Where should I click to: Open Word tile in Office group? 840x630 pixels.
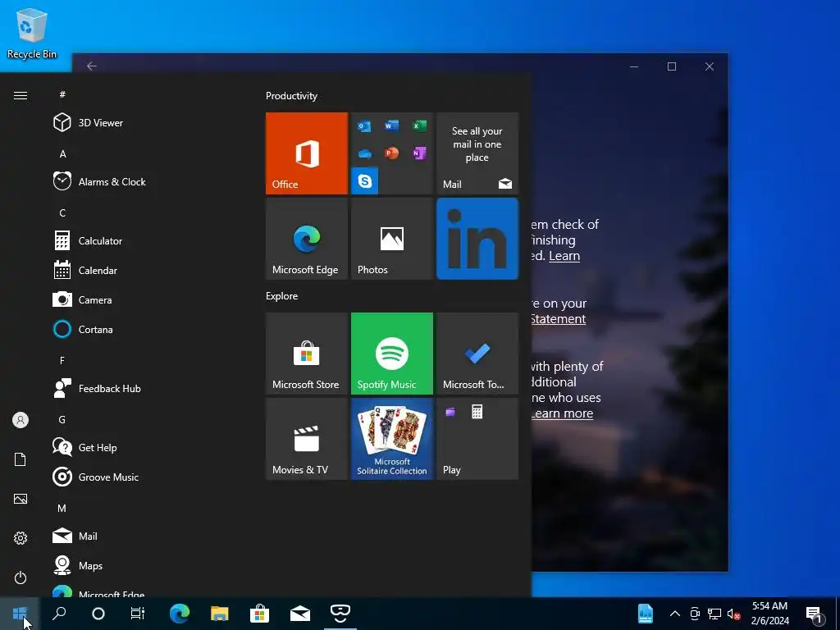coord(391,126)
